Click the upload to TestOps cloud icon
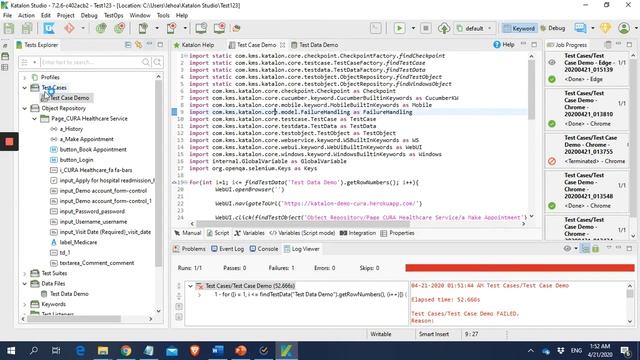 444,28
